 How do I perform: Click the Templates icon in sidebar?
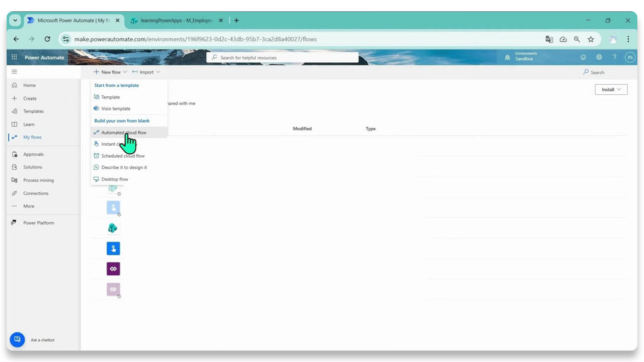(14, 111)
